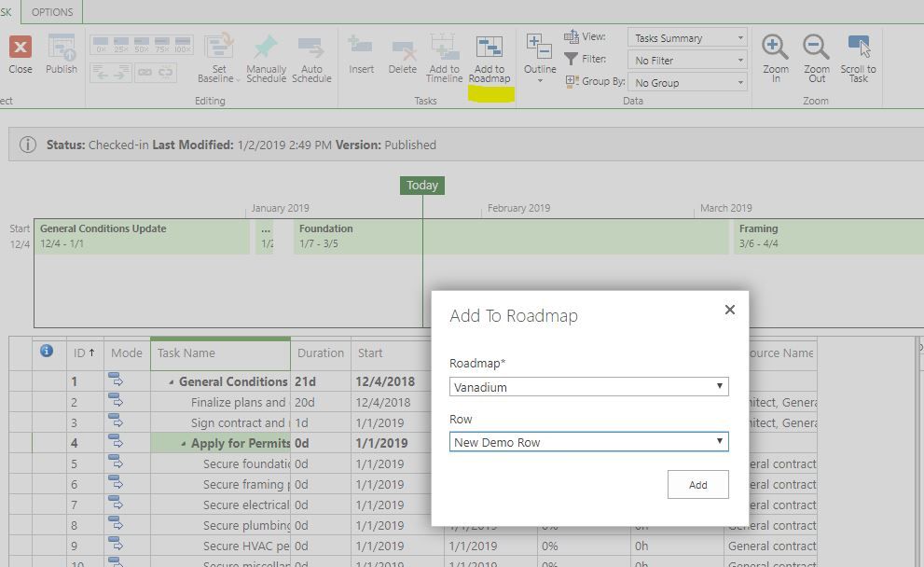Collapse the General Conditions summary task
The width and height of the screenshot is (924, 567).
(171, 382)
